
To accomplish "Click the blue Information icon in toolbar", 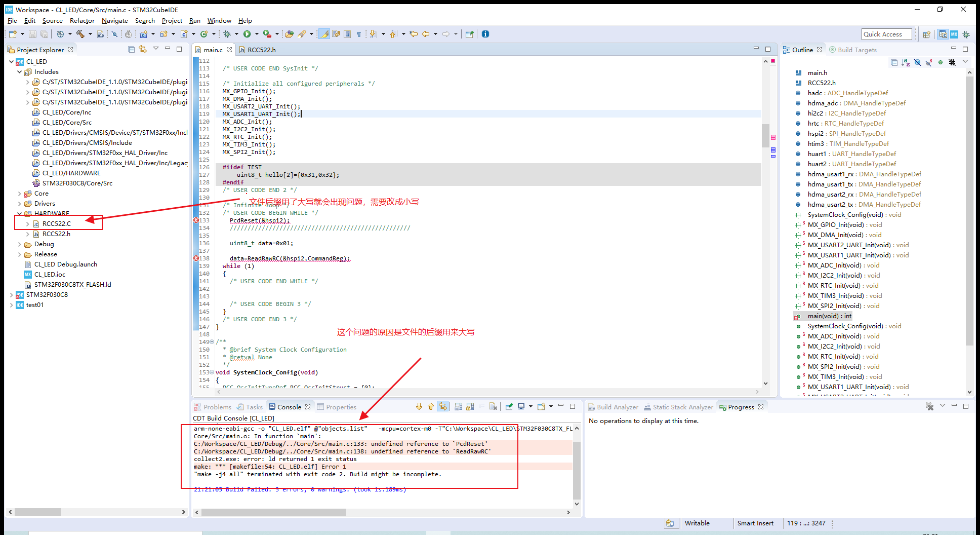I will (485, 34).
